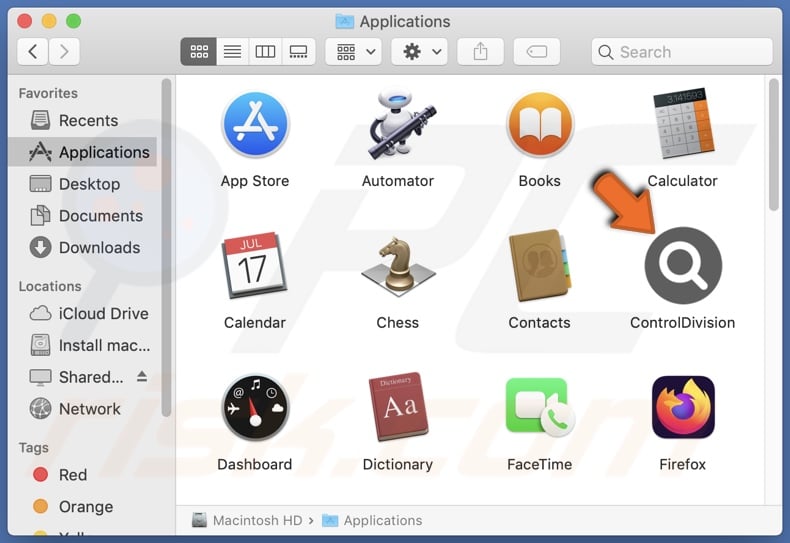
Task: Switch to column view
Action: [x=265, y=51]
